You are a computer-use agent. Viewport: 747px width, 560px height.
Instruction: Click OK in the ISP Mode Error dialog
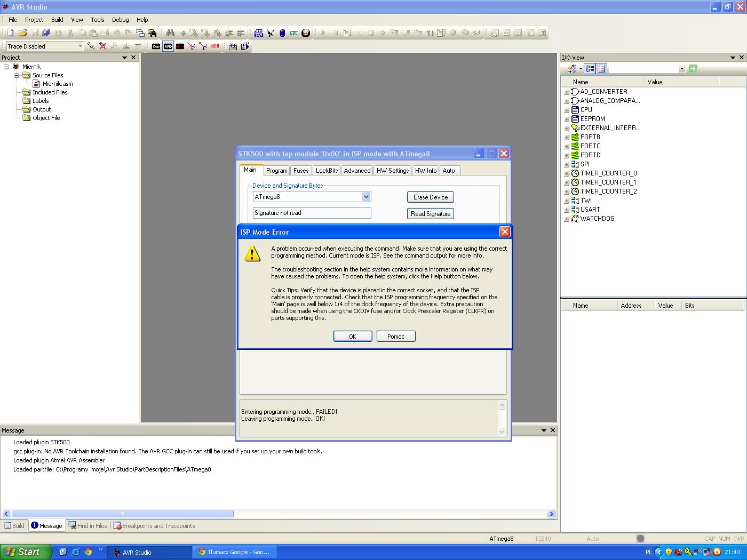[353, 337]
